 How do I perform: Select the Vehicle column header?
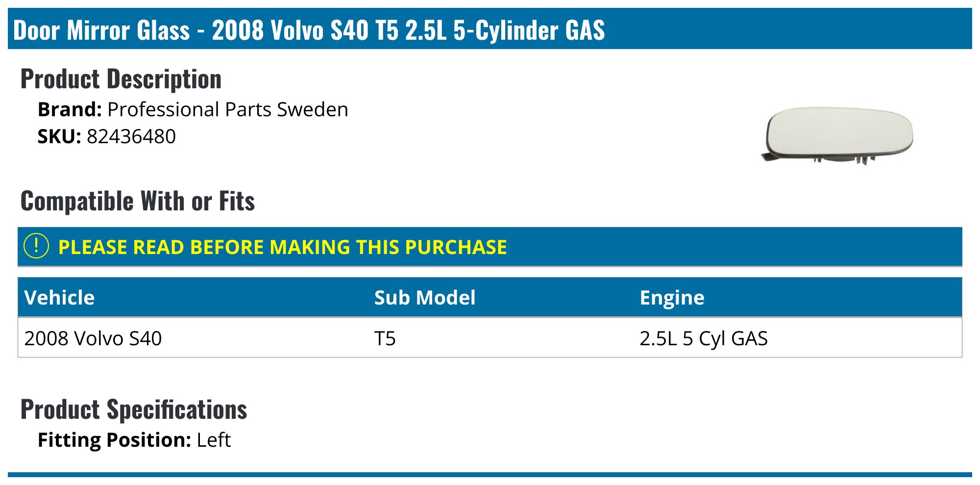(59, 298)
